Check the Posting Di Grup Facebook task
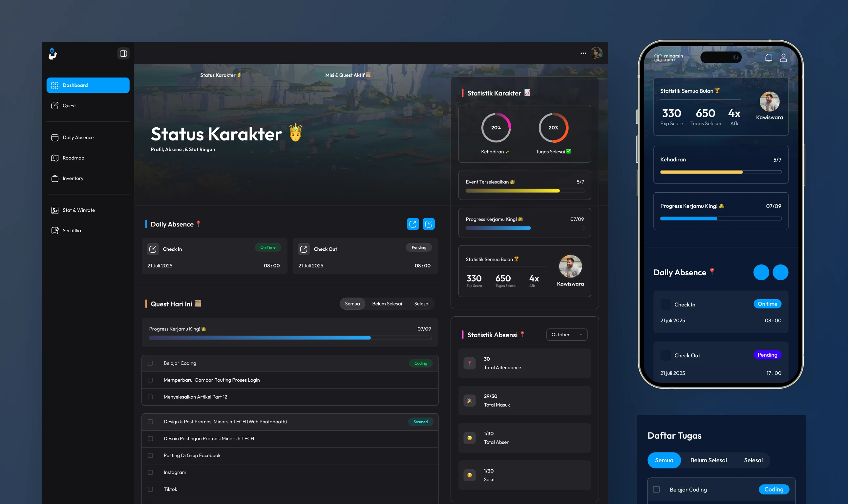The width and height of the screenshot is (848, 504). [x=150, y=455]
